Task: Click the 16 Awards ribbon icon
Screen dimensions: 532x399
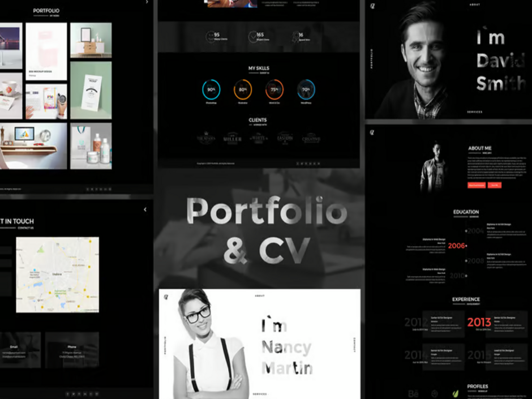Action: pyautogui.click(x=294, y=37)
